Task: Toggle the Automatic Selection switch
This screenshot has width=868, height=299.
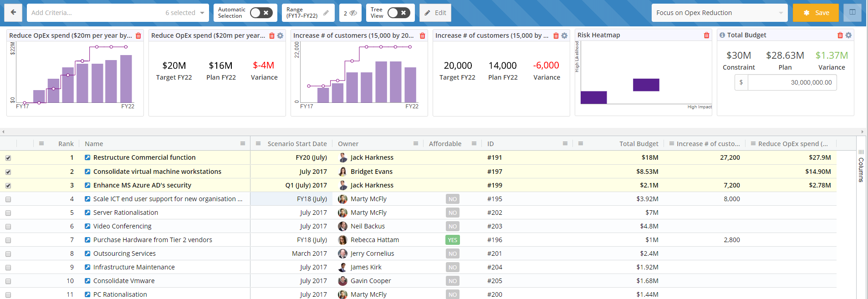Action: coord(261,13)
